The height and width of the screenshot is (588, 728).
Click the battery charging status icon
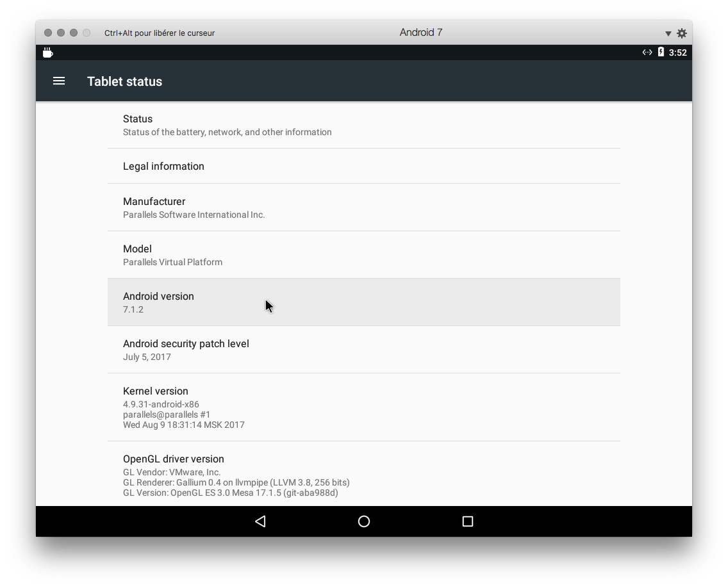[x=661, y=52]
